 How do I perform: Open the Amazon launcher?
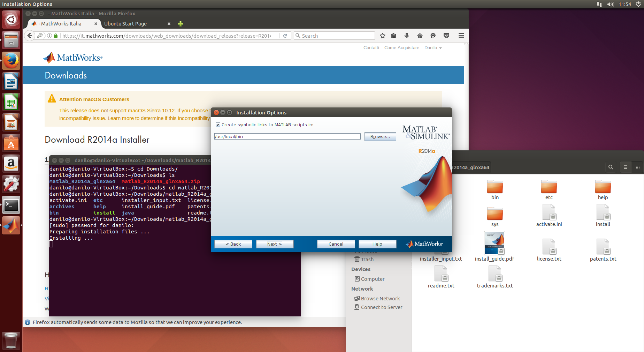pyautogui.click(x=11, y=164)
